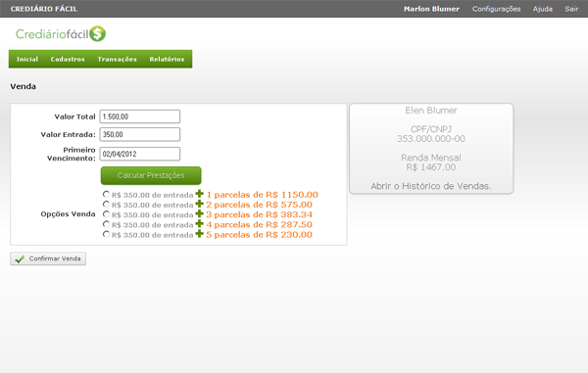Click the Primeiro Vencimento date field
Screen dimensions: 588x373
click(x=140, y=154)
